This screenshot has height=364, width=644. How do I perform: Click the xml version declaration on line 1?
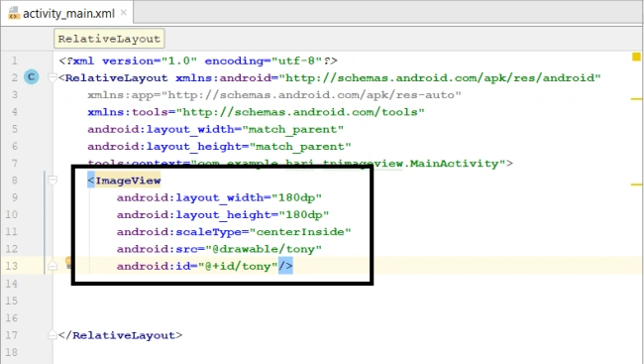198,61
